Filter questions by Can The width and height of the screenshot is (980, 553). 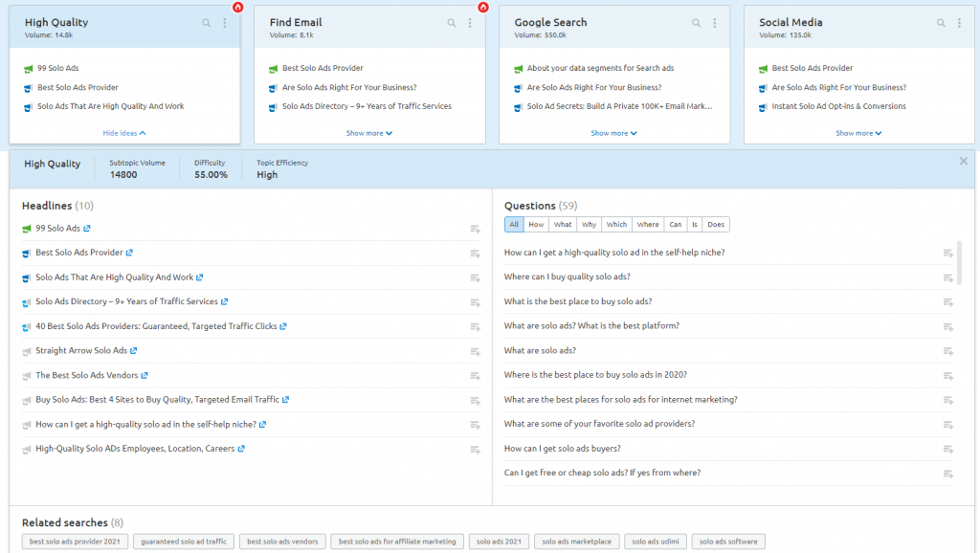(676, 224)
